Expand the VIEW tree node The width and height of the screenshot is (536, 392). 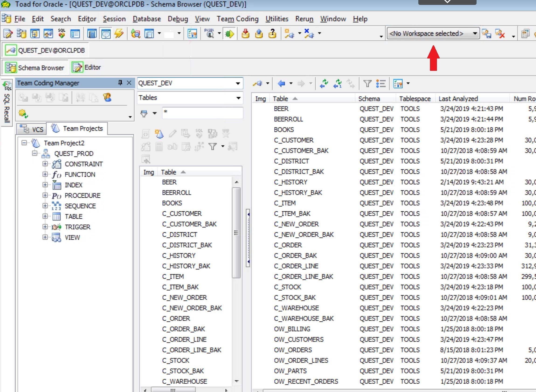(x=45, y=237)
